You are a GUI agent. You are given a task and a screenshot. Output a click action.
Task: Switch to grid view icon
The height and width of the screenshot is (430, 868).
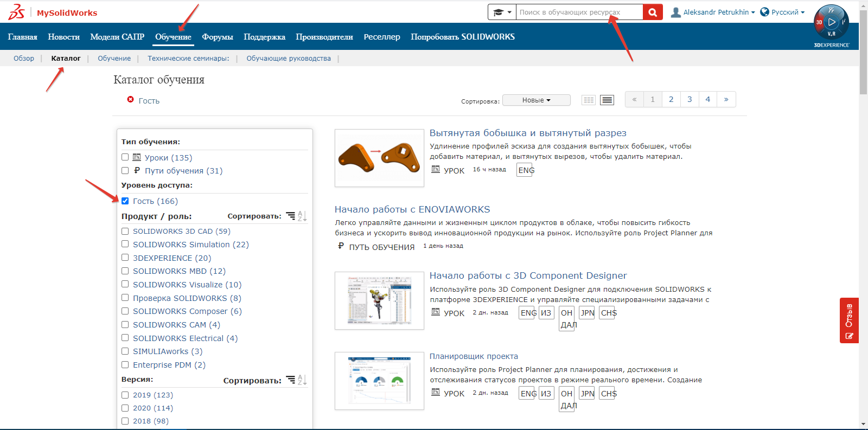588,100
